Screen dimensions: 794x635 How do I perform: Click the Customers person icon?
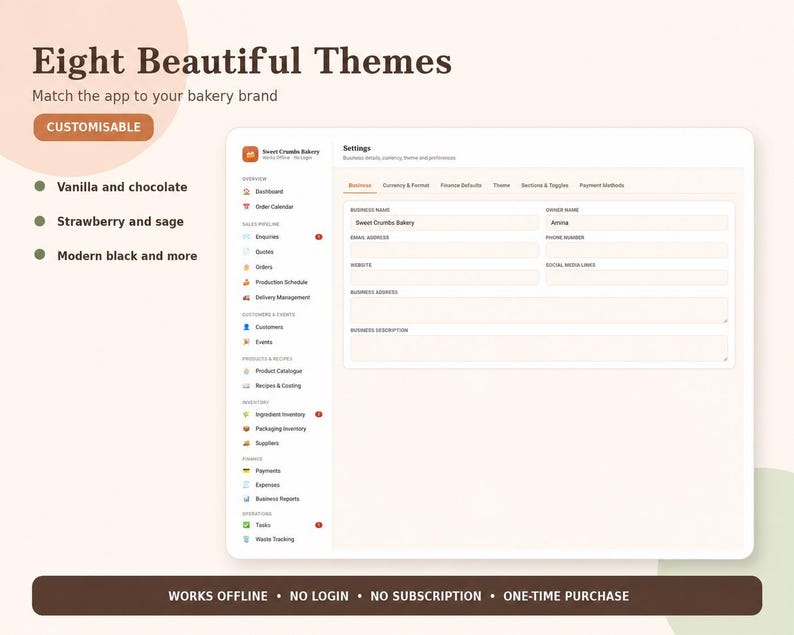(x=246, y=327)
